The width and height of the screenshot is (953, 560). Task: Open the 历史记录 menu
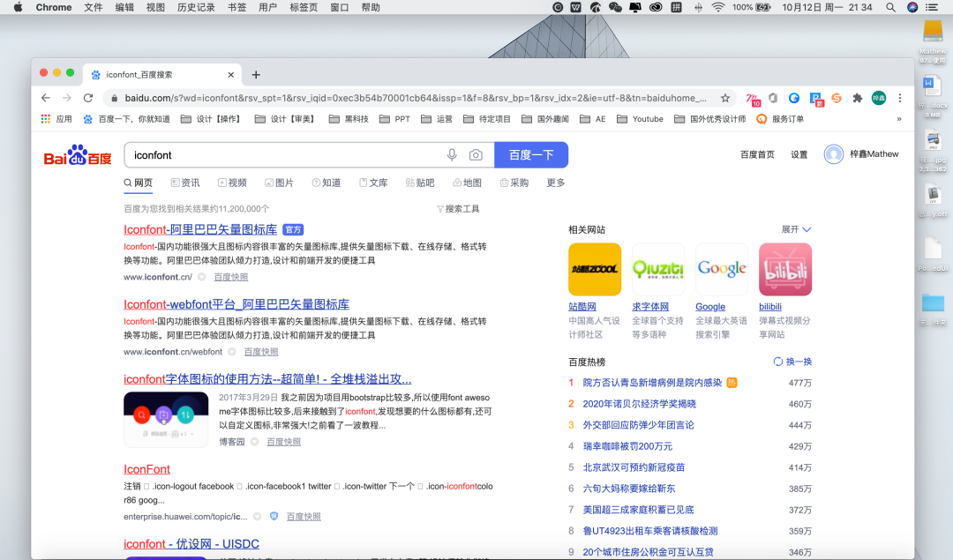pos(196,7)
